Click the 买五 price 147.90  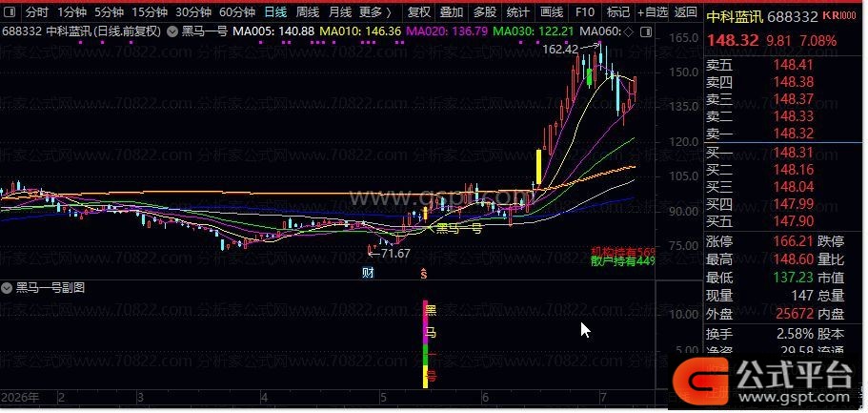(x=794, y=221)
